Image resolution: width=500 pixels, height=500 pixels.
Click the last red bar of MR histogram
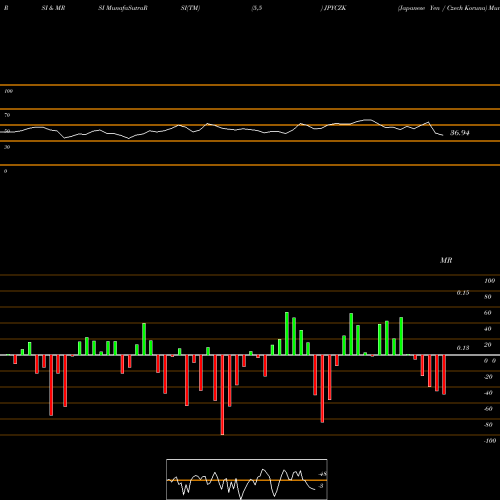point(444,375)
